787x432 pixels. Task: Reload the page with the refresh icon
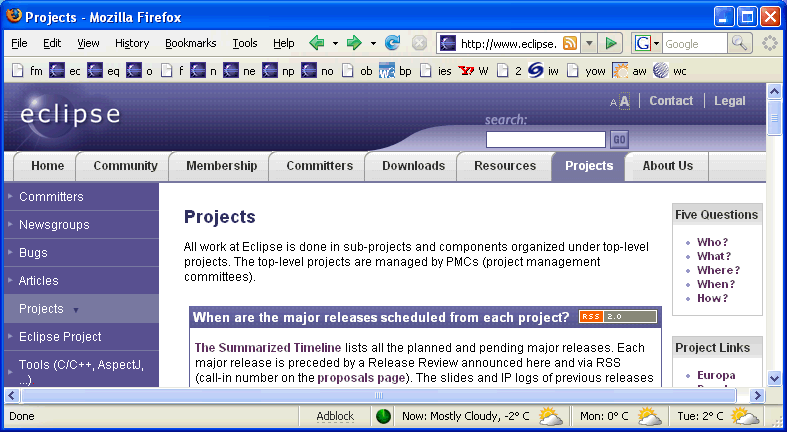pos(392,43)
